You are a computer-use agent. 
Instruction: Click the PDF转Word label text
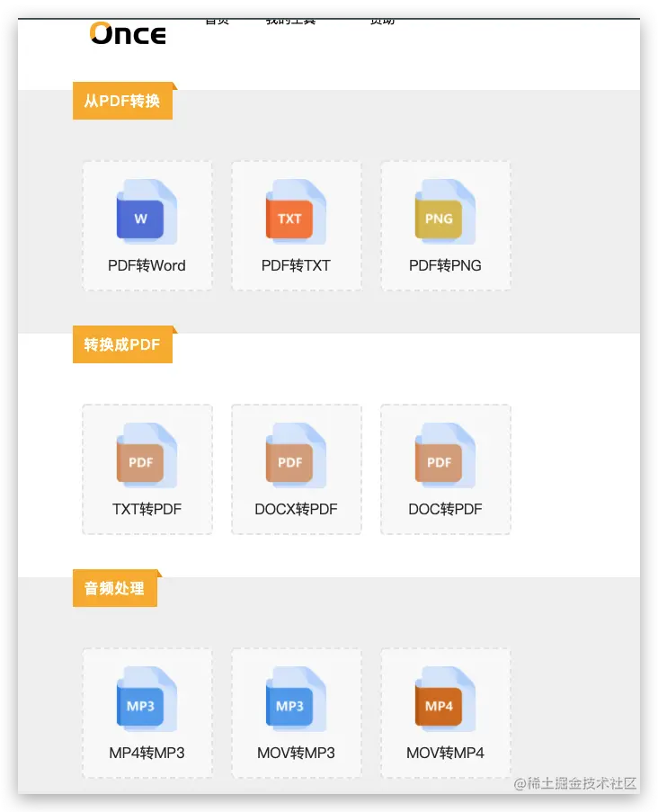pyautogui.click(x=147, y=265)
